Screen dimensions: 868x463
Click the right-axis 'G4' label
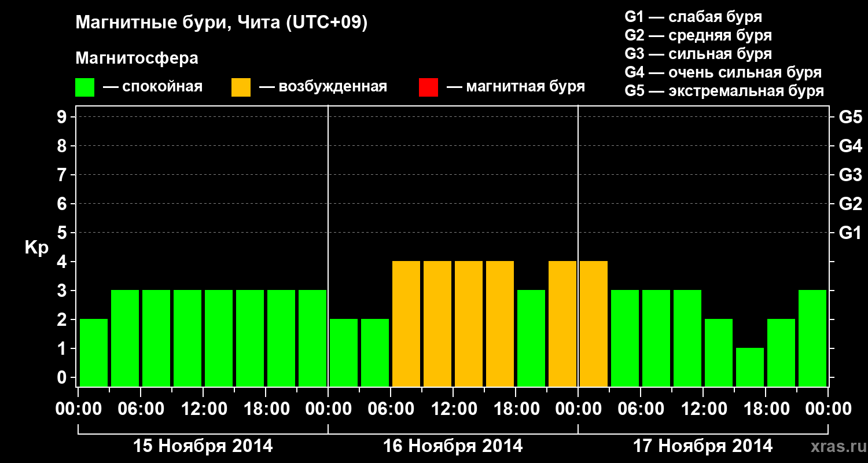coord(850,146)
